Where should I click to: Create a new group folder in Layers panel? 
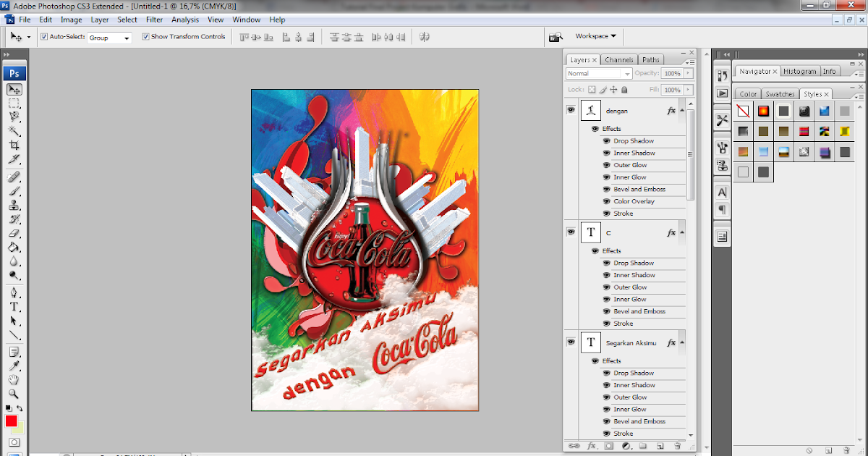[642, 446]
